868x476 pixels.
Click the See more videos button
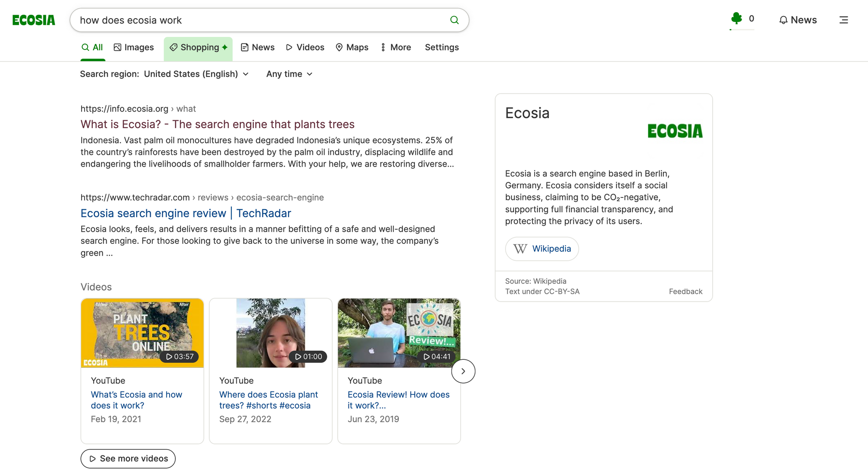coord(128,459)
